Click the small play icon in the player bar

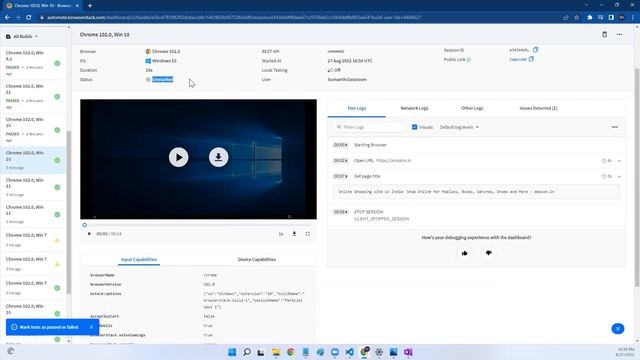coord(89,234)
